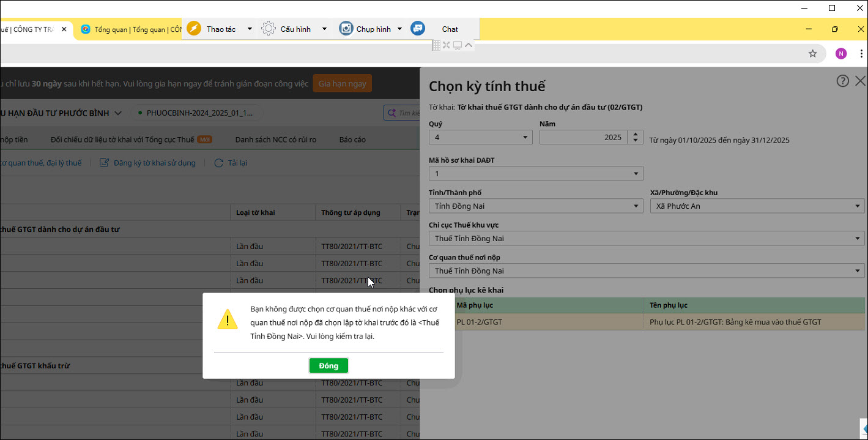Image resolution: width=868 pixels, height=440 pixels.
Task: Click the fullscreen arrows icon under the toolbar
Action: click(446, 45)
